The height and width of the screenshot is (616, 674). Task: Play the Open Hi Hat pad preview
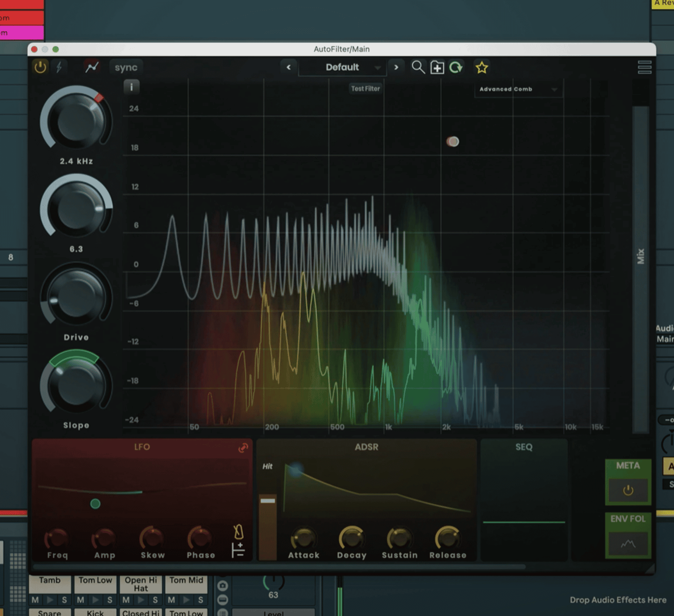pyautogui.click(x=141, y=600)
